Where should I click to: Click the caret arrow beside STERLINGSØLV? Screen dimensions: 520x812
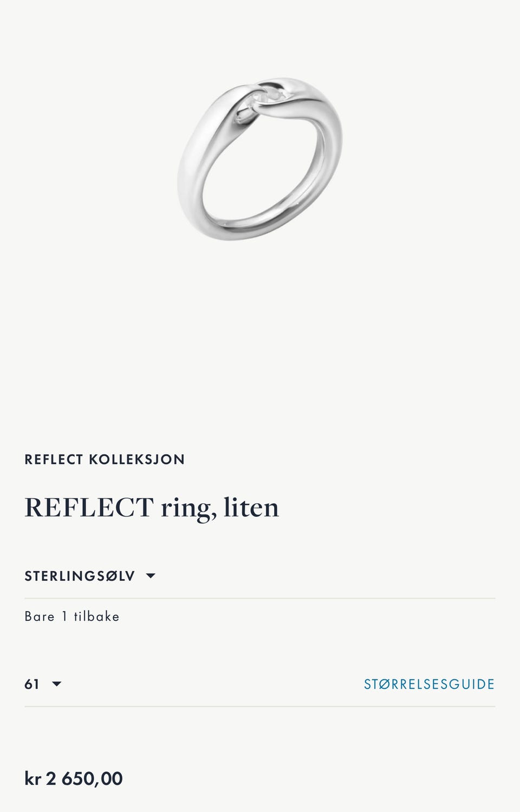point(151,576)
